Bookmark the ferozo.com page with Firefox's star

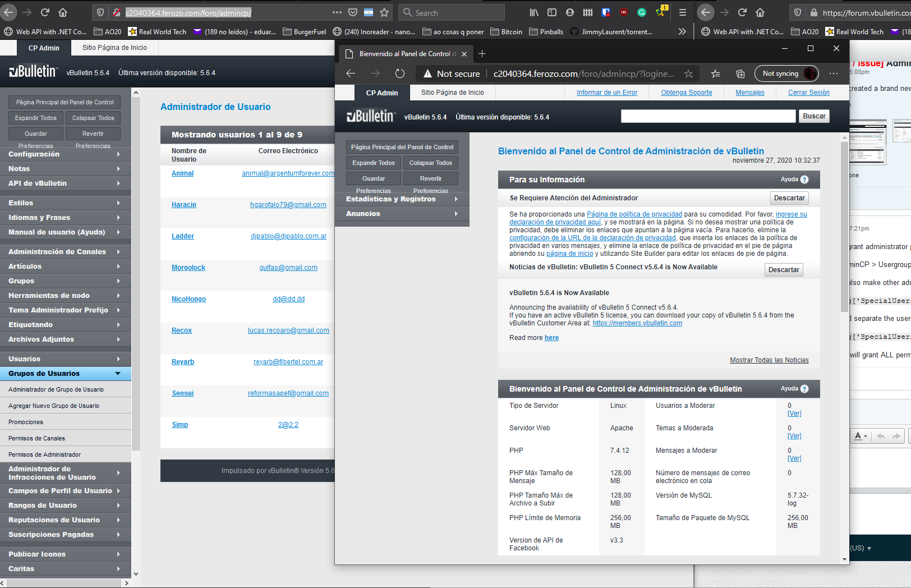tap(384, 12)
